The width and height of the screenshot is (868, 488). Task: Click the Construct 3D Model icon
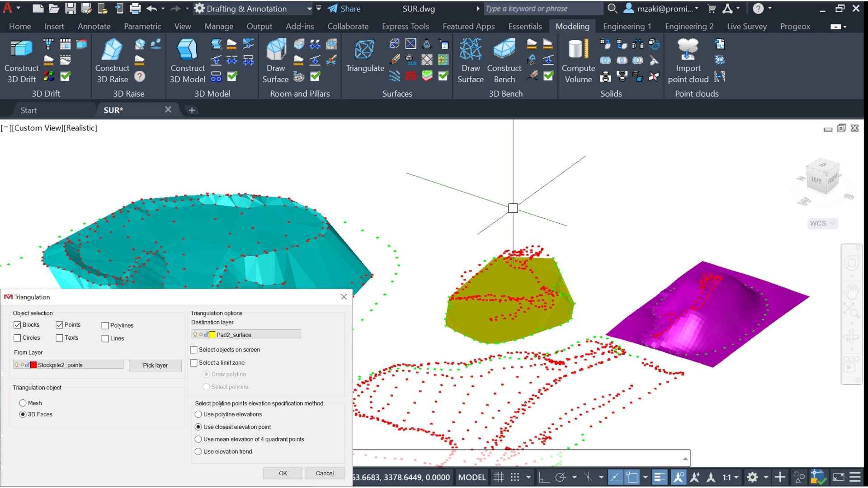[x=187, y=50]
